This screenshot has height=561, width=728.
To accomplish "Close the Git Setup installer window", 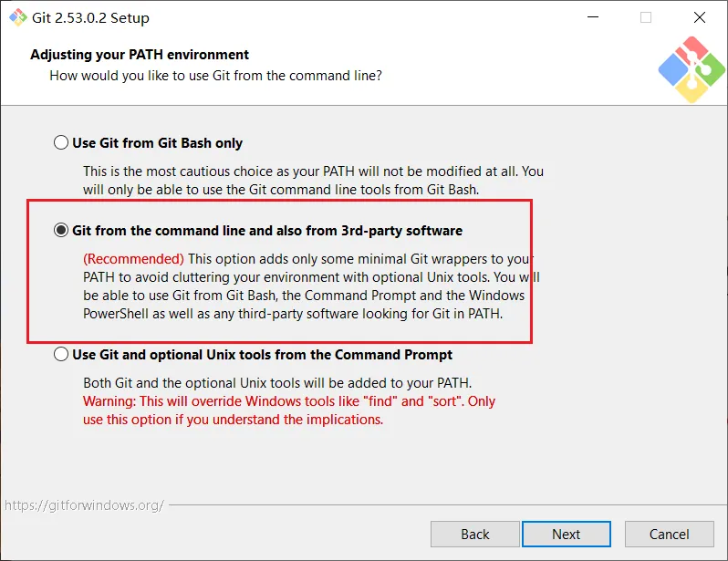I will click(700, 17).
